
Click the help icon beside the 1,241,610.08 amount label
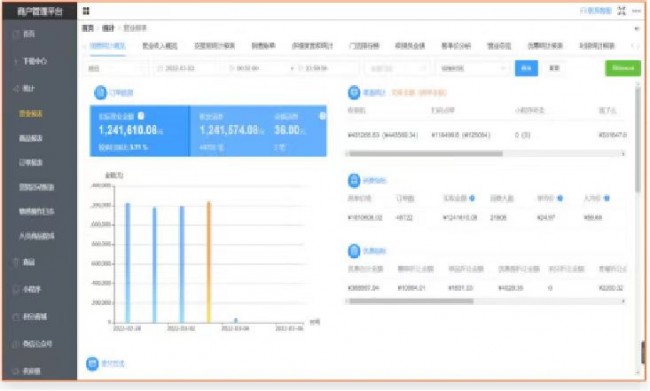[141, 116]
